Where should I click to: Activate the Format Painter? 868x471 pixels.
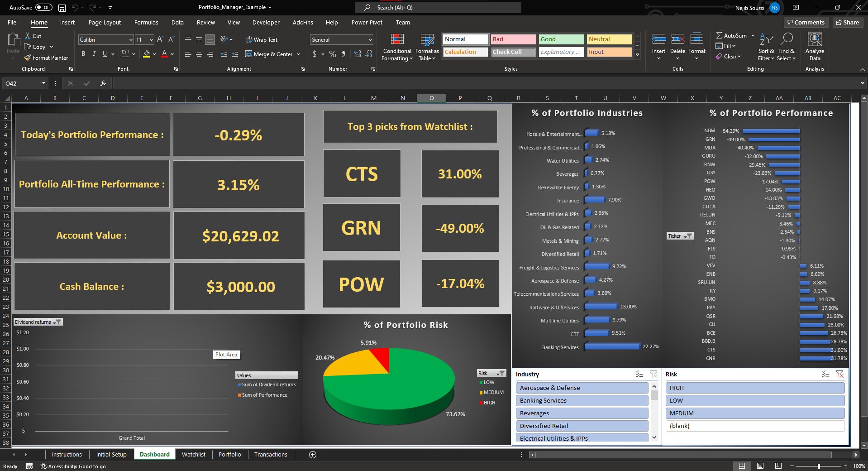pos(46,58)
